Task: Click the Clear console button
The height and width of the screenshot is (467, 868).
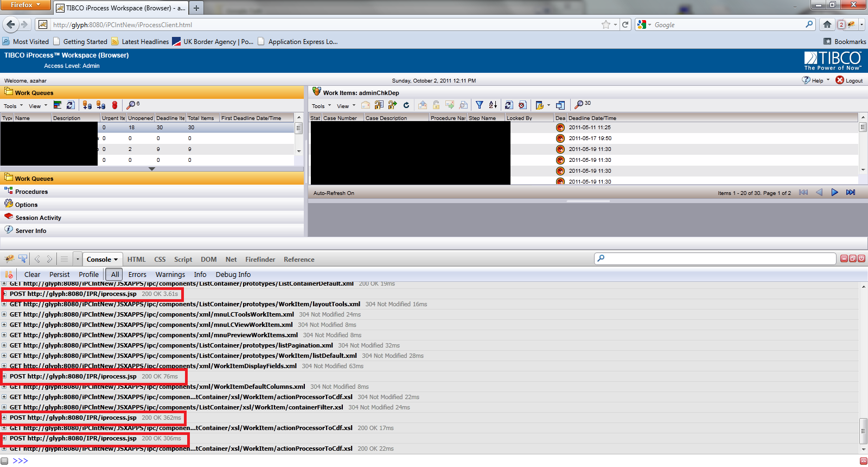Action: pos(32,275)
